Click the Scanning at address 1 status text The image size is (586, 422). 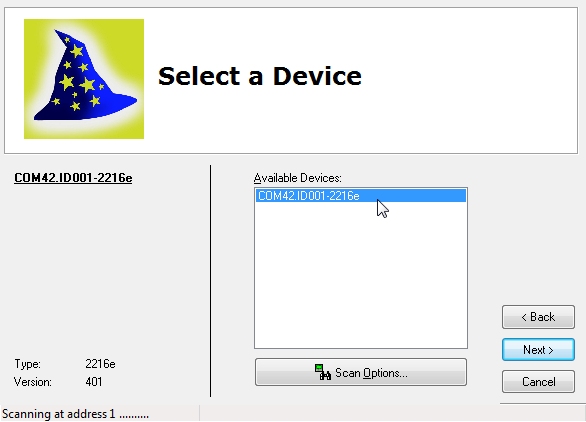[75, 414]
